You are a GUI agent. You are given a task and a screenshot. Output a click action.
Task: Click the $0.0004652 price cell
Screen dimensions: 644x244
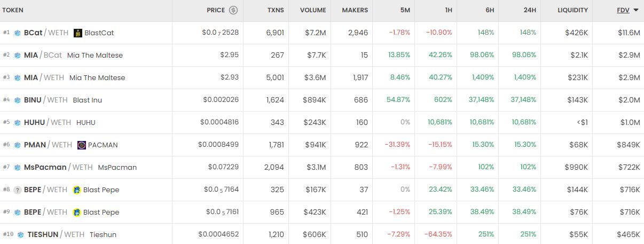(x=219, y=234)
